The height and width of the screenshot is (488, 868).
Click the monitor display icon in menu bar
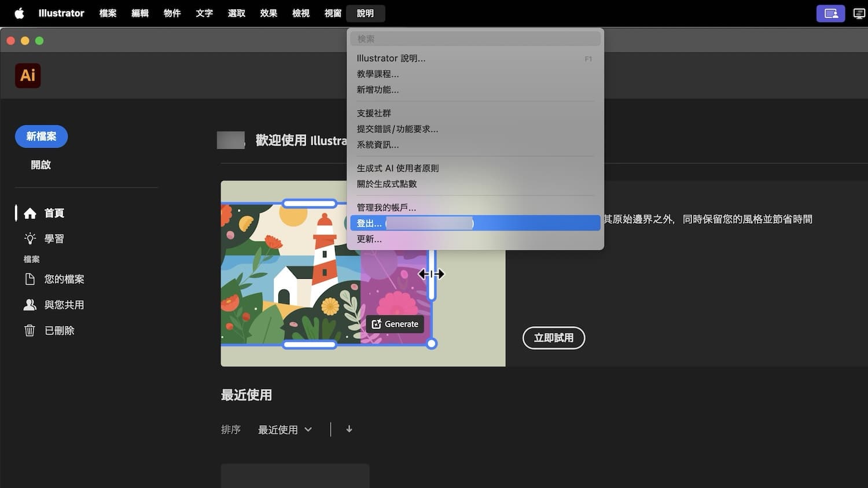(x=859, y=13)
